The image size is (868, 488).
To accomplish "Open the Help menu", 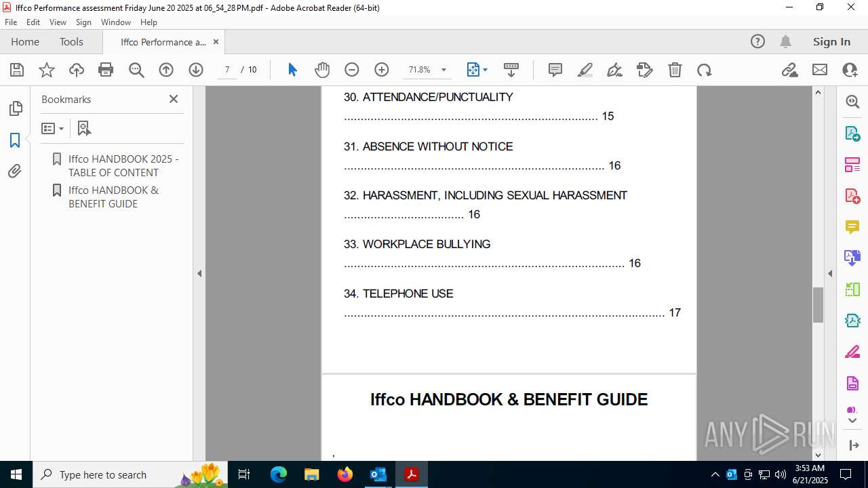I will 149,22.
